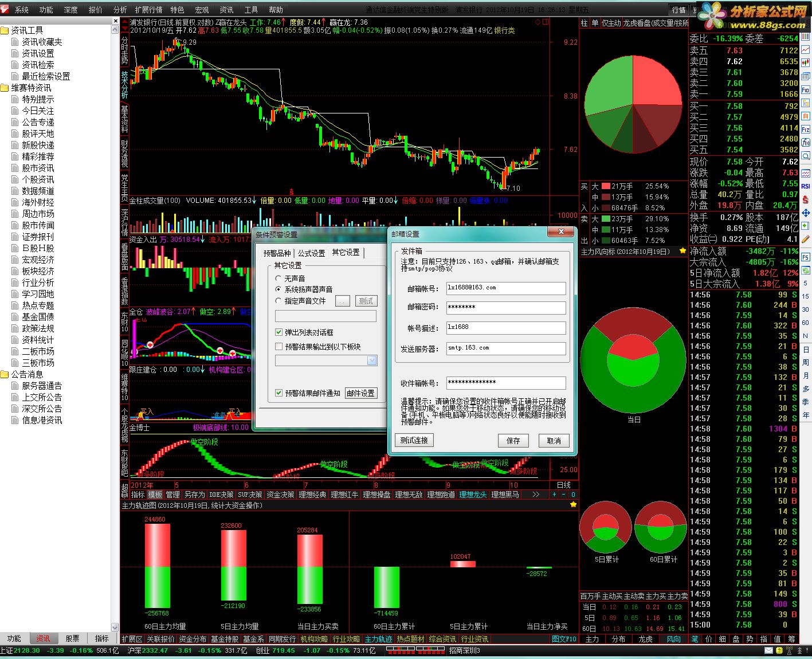This screenshot has height=659, width=812.
Task: Switch to the 资讯 bottom-left tab
Action: coord(43,638)
